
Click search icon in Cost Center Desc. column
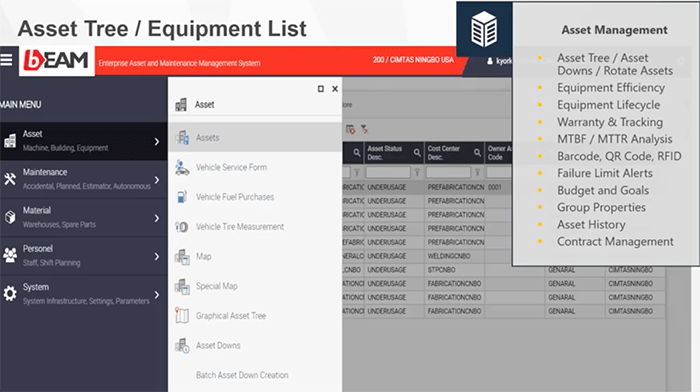point(477,153)
